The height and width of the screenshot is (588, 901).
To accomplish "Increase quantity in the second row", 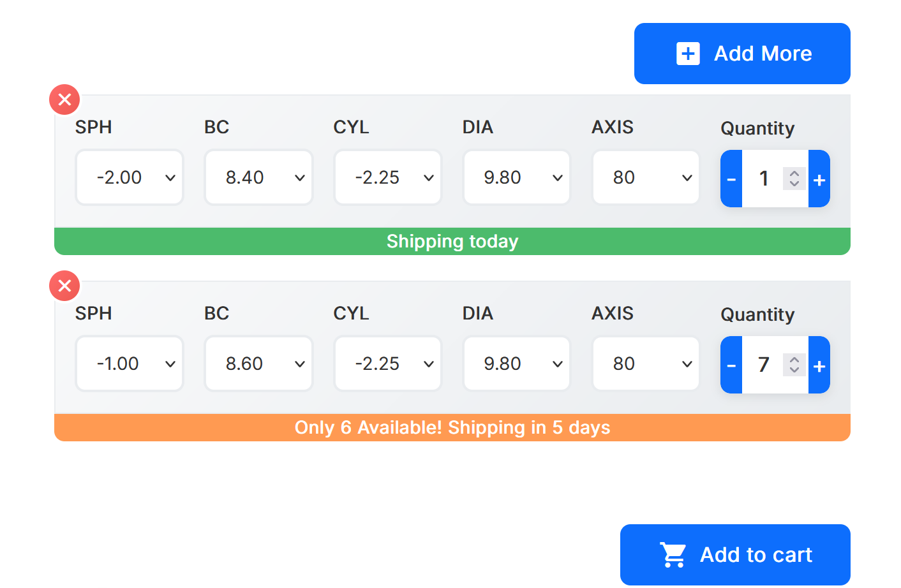I will coord(819,365).
